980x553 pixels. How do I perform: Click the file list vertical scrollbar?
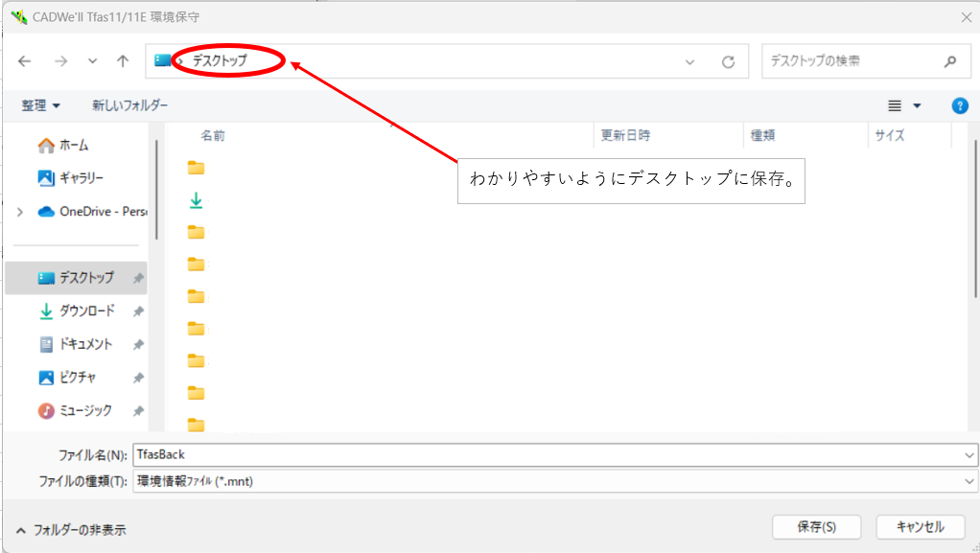975,219
